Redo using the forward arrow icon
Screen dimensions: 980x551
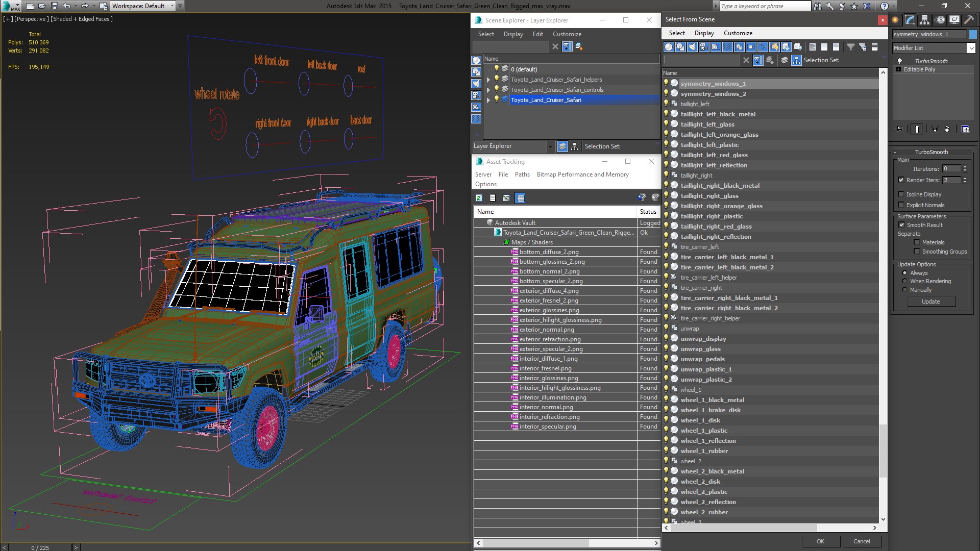pyautogui.click(x=85, y=6)
